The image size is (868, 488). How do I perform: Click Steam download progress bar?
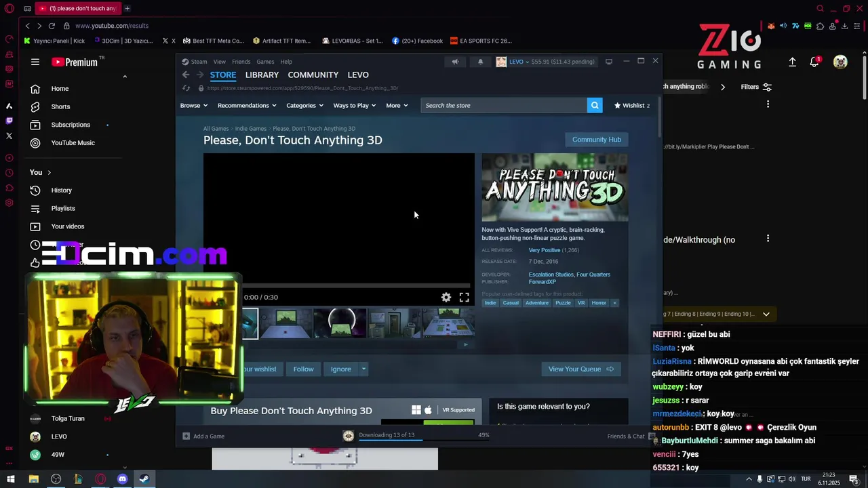(x=424, y=439)
